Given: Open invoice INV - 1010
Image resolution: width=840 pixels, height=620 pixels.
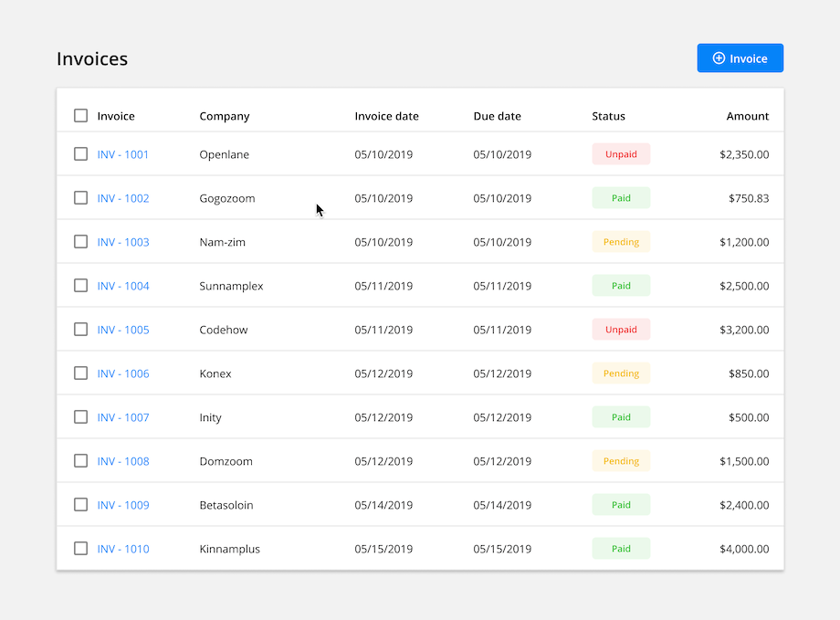Looking at the screenshot, I should pyautogui.click(x=122, y=548).
